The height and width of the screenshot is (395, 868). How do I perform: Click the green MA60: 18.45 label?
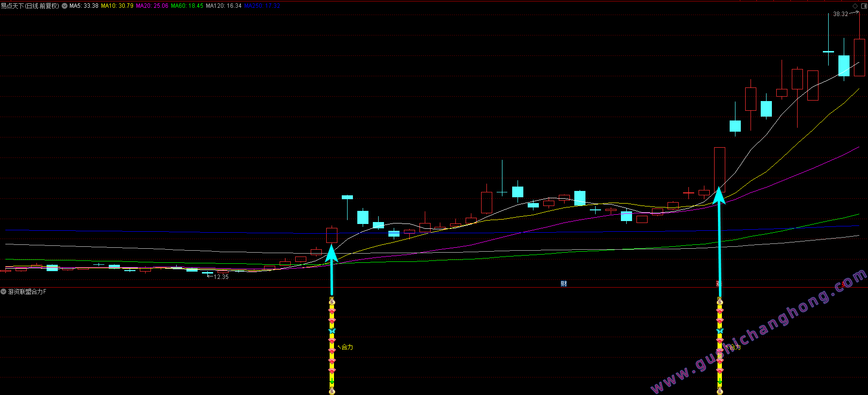187,6
